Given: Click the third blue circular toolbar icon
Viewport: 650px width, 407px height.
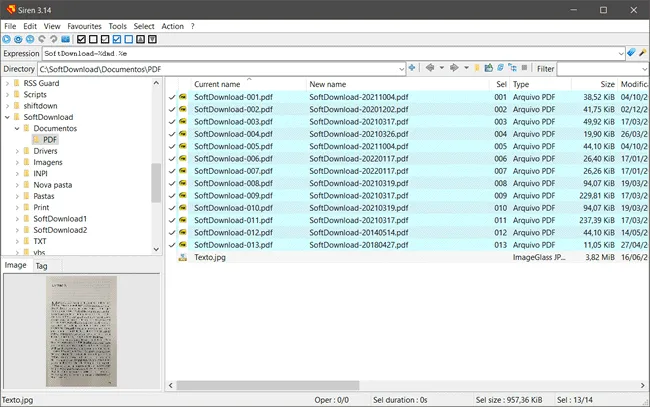Looking at the screenshot, I should click(x=30, y=39).
